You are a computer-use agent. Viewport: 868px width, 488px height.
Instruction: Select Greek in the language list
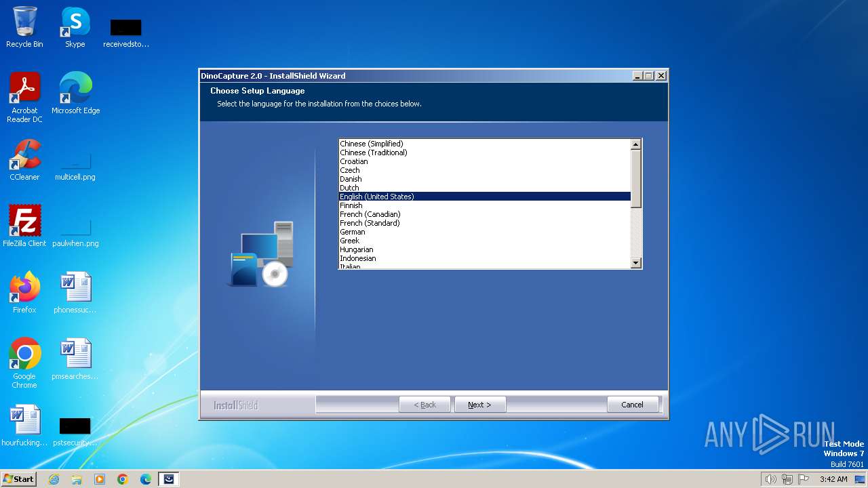(485, 241)
